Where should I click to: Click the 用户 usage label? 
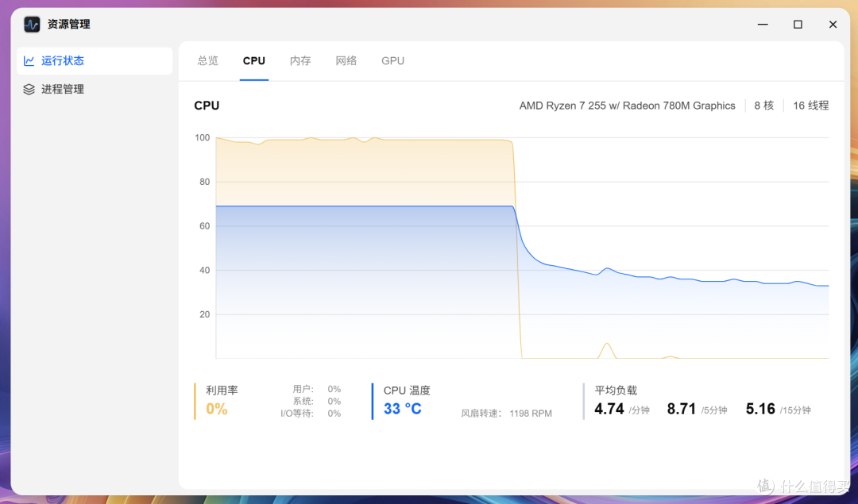pyautogui.click(x=303, y=389)
